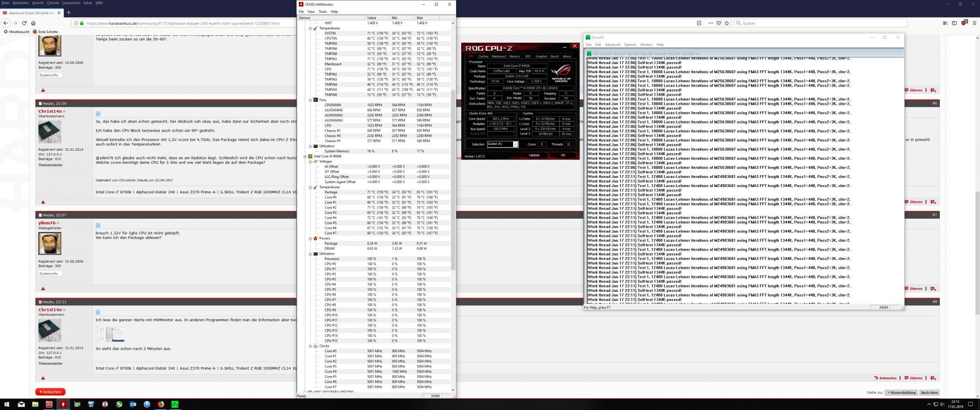This screenshot has width=980, height=410.
Task: Open Prime95 Advanced menu
Action: pyautogui.click(x=612, y=44)
